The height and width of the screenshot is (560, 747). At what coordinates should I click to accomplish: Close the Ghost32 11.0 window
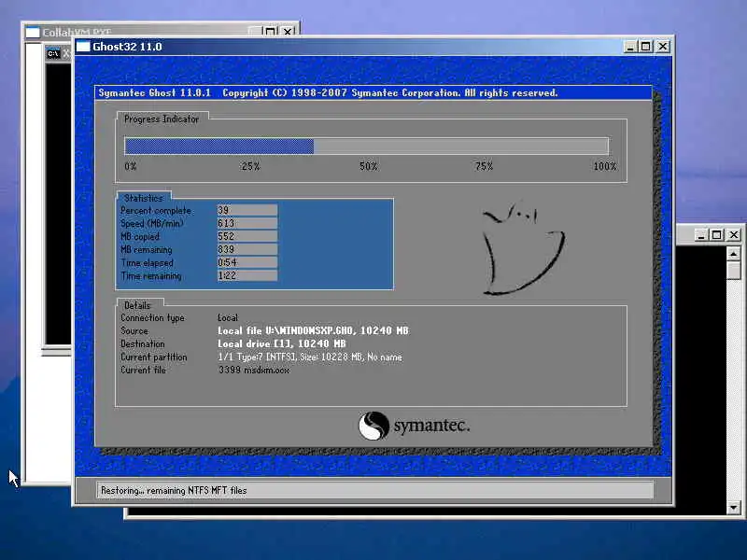coord(663,47)
